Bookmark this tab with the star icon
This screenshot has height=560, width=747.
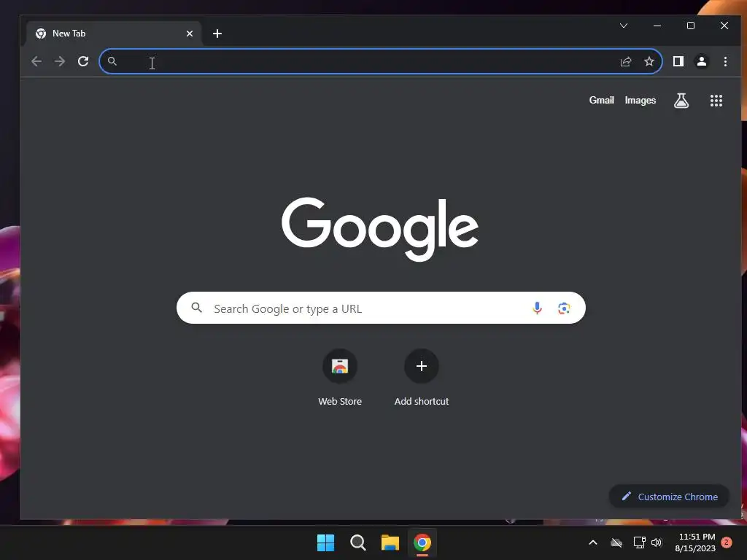[x=649, y=61]
